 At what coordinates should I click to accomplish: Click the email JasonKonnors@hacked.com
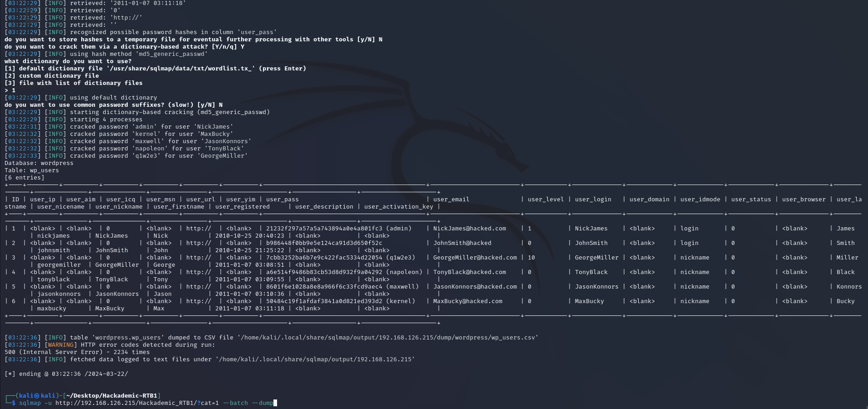pyautogui.click(x=475, y=287)
